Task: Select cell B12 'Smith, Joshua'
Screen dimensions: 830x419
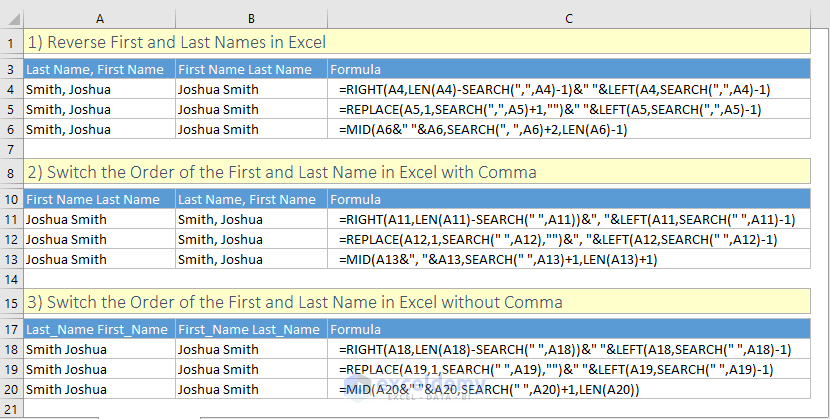Action: coord(251,240)
